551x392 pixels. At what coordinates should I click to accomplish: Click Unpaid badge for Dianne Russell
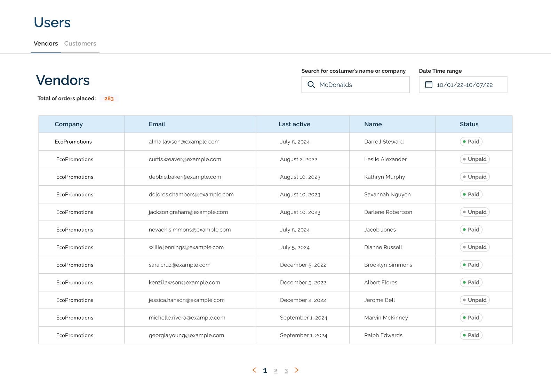tap(474, 247)
